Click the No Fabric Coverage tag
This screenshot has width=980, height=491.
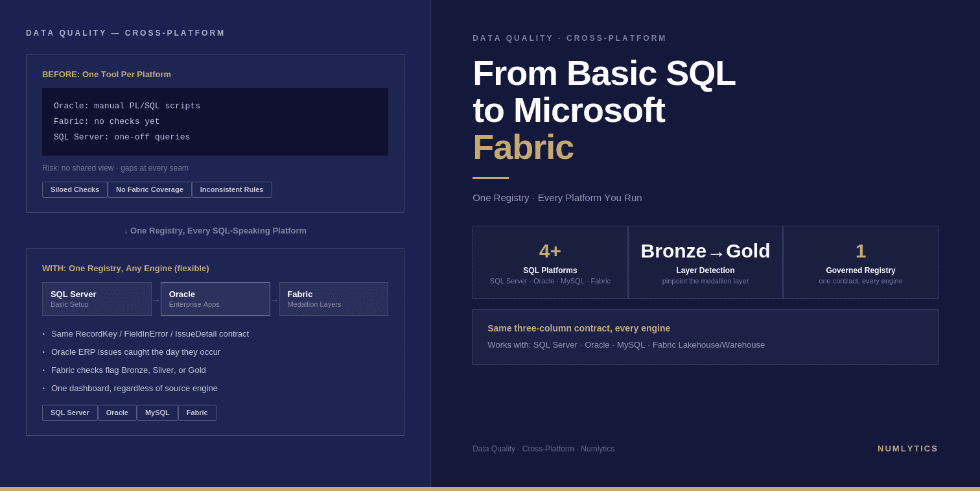[x=150, y=189]
